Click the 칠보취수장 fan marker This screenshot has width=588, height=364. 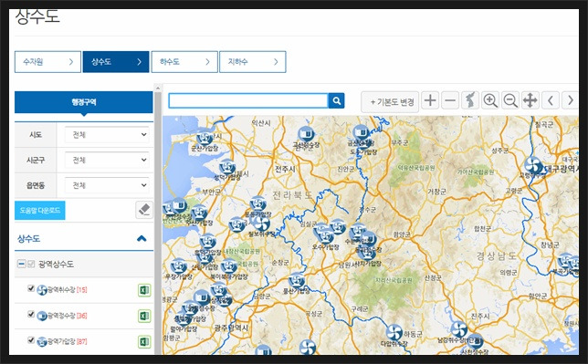click(261, 224)
